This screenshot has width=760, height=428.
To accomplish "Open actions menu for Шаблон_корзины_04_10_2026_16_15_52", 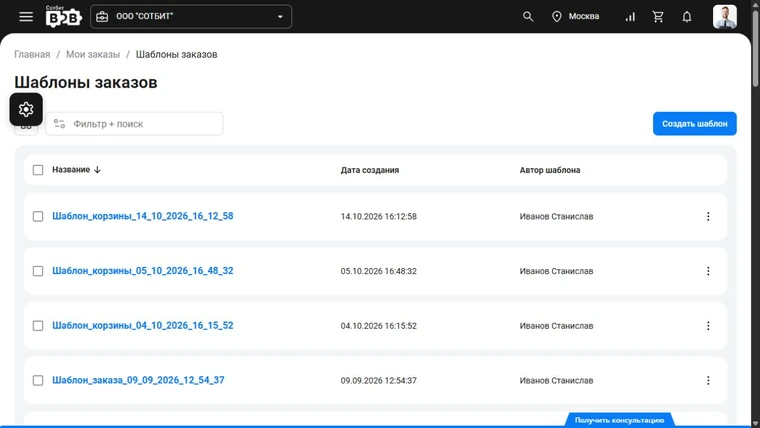I will [708, 326].
